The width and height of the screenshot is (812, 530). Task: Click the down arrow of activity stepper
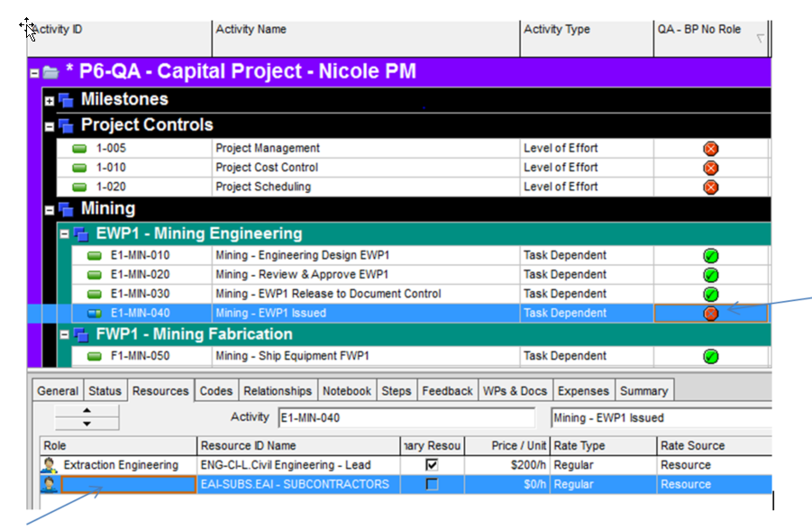pos(87,424)
